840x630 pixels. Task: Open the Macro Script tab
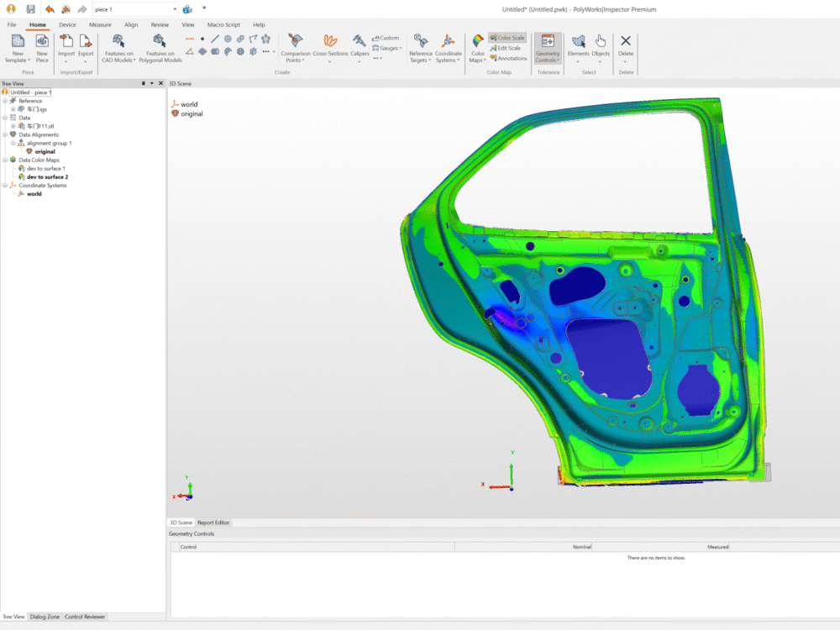[x=223, y=24]
